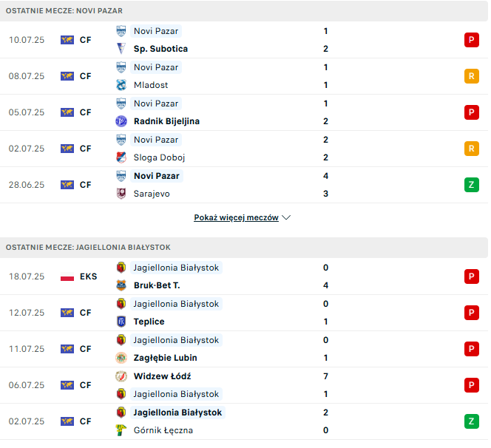
Task: Open the Zagłębie Lubin team link
Action: pos(166,358)
